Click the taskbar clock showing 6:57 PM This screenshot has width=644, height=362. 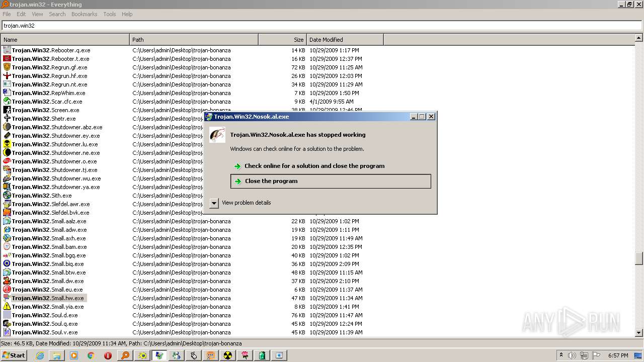pyautogui.click(x=618, y=355)
